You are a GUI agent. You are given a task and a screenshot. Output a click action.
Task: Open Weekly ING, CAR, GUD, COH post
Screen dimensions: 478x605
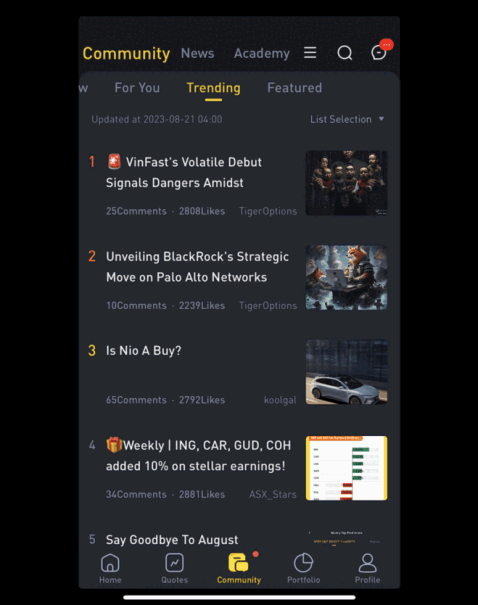point(198,456)
